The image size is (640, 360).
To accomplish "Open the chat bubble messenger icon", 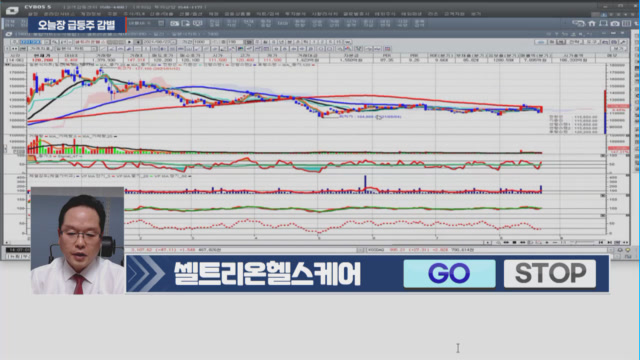I will click(x=579, y=24).
